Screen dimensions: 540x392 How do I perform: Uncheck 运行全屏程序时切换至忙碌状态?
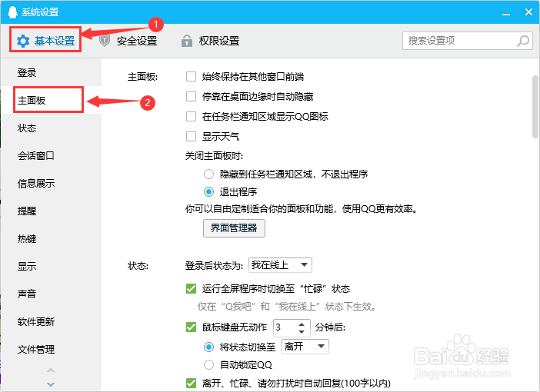pyautogui.click(x=191, y=288)
